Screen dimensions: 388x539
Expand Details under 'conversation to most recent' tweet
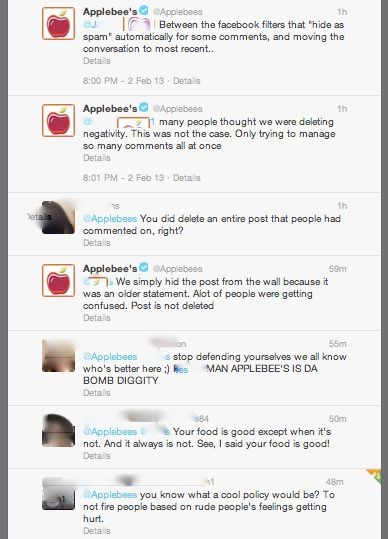click(x=97, y=61)
